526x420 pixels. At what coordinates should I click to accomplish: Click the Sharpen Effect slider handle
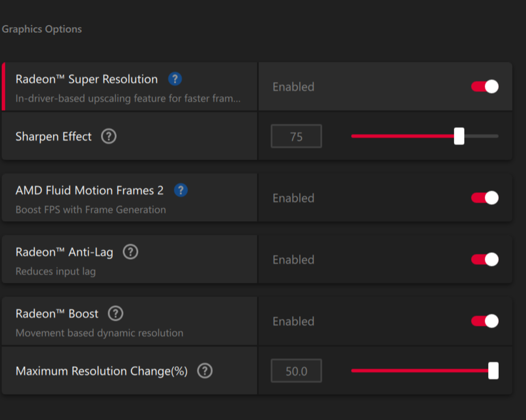click(x=459, y=136)
